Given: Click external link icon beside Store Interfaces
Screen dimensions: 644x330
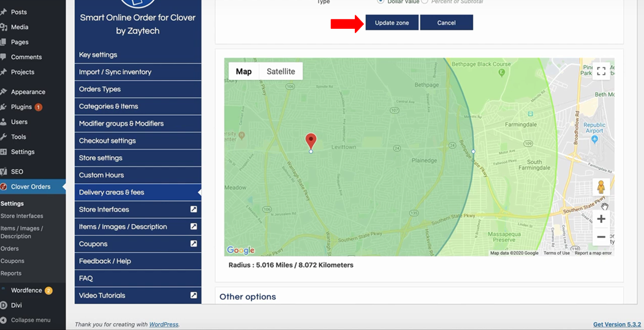Looking at the screenshot, I should coord(194,209).
